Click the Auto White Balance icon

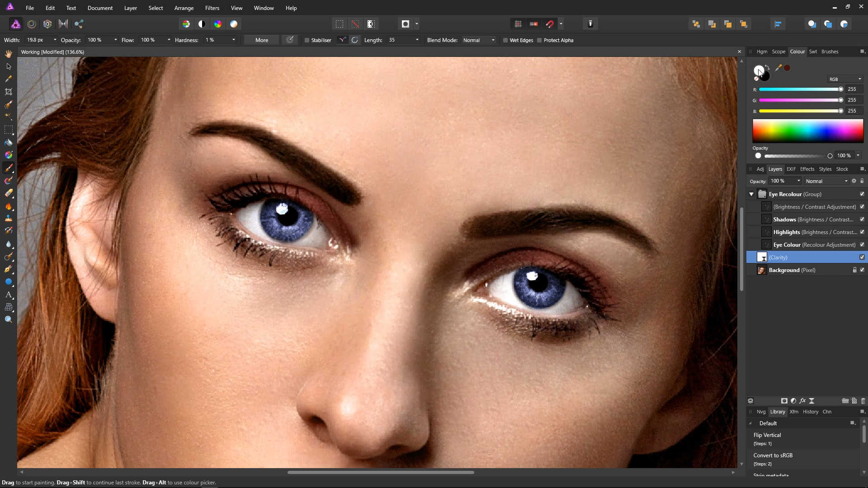coord(234,24)
